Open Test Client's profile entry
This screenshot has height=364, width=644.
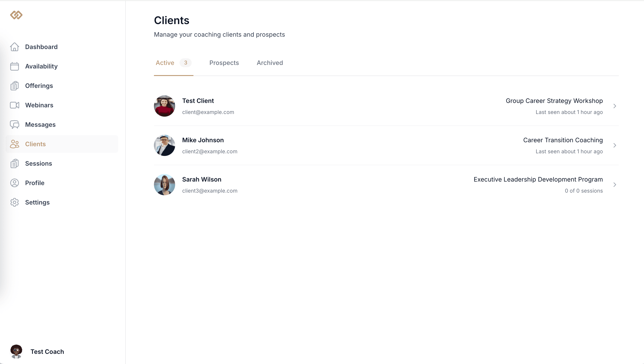click(198, 101)
